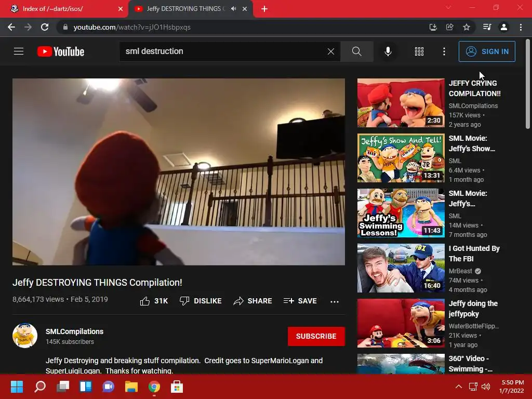Go to the YouTube home logo

[x=61, y=51]
